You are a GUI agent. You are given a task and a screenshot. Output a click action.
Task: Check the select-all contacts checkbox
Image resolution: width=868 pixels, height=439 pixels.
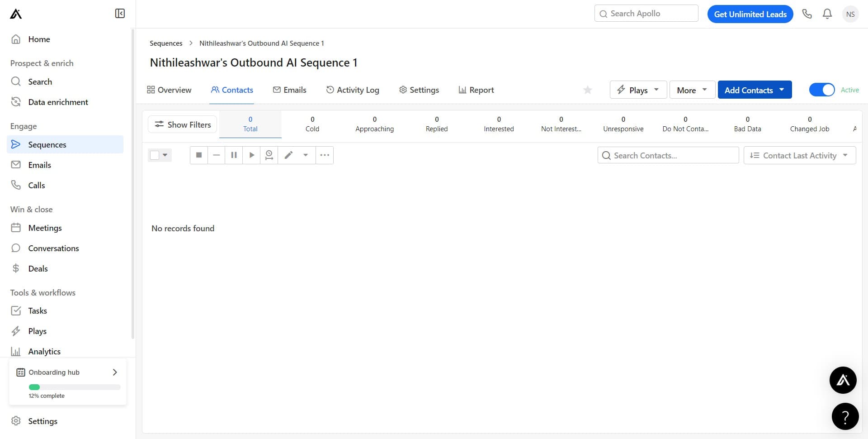(154, 155)
